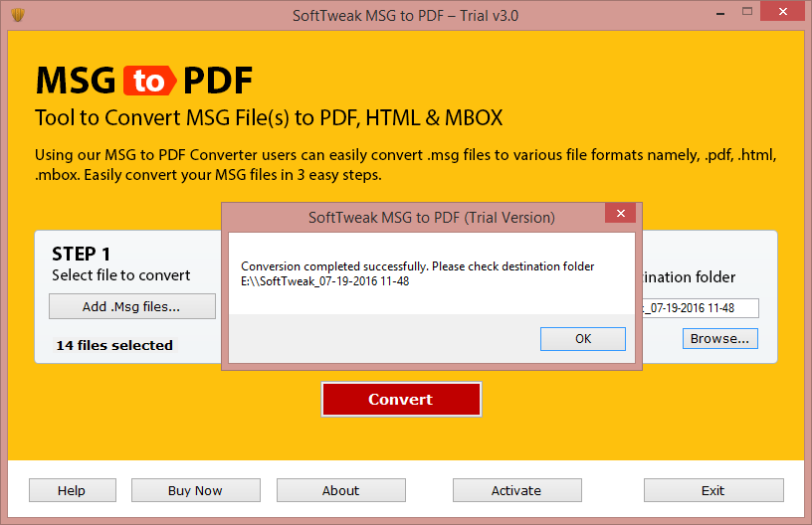Click Browse for destination folder
The image size is (812, 525).
point(719,339)
